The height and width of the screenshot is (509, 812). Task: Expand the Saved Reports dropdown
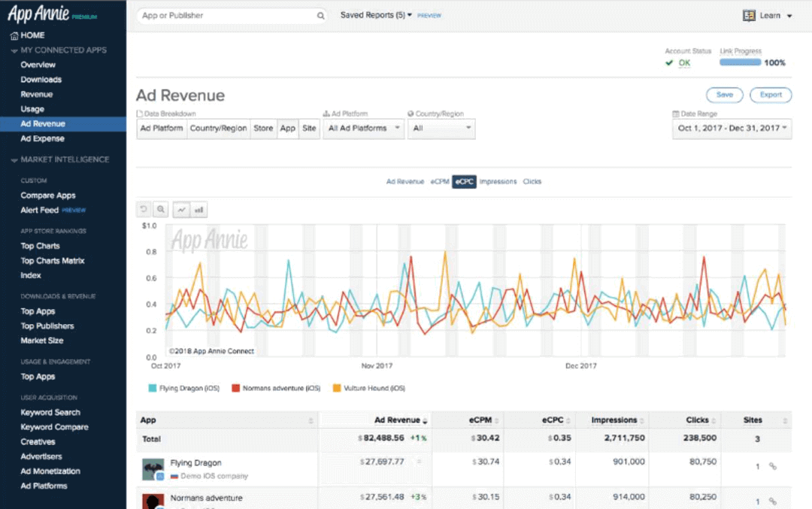point(376,15)
